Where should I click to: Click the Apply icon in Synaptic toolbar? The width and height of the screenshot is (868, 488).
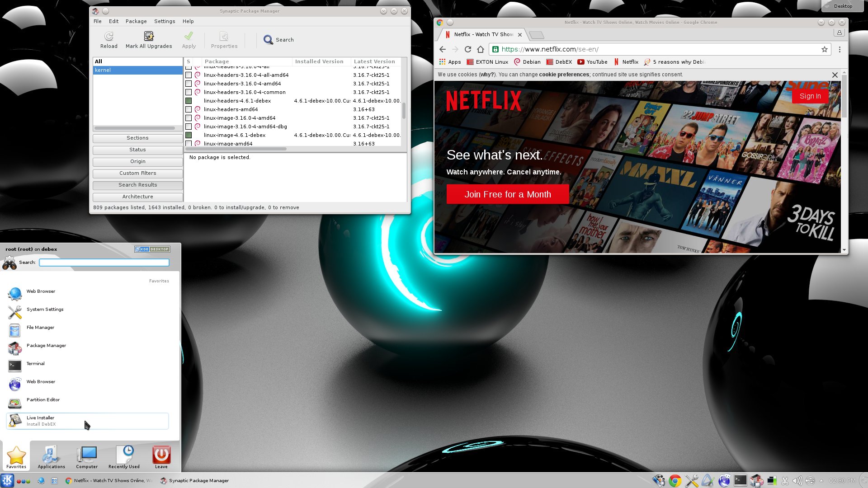[189, 39]
